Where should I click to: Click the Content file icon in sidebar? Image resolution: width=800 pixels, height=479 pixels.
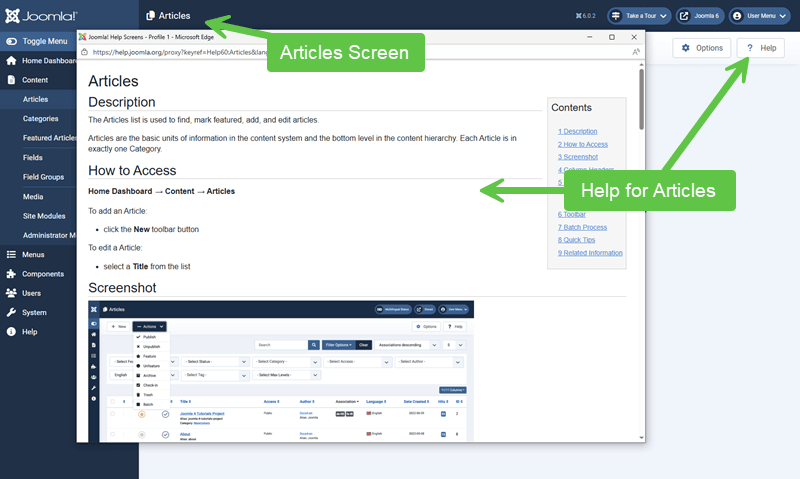coord(11,80)
